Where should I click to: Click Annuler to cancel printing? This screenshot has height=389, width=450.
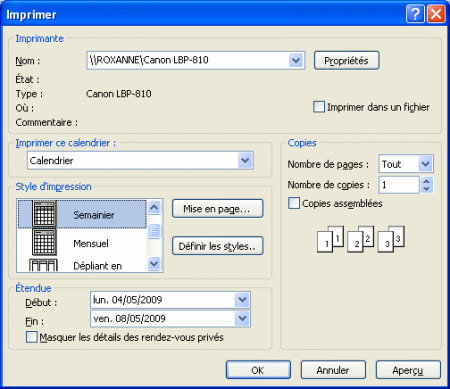pyautogui.click(x=333, y=370)
